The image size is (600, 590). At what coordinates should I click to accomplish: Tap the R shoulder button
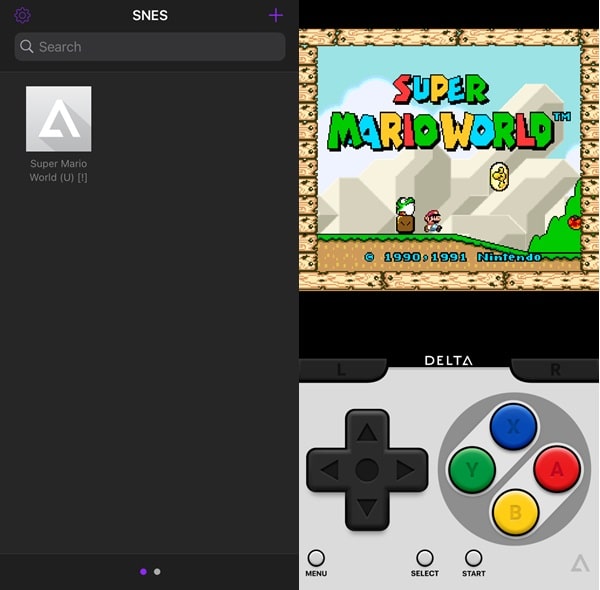pyautogui.click(x=555, y=370)
